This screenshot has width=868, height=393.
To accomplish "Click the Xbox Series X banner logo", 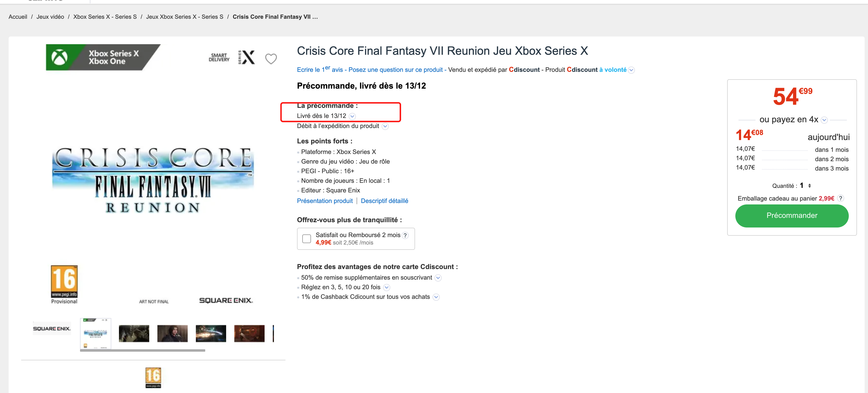I will click(103, 57).
